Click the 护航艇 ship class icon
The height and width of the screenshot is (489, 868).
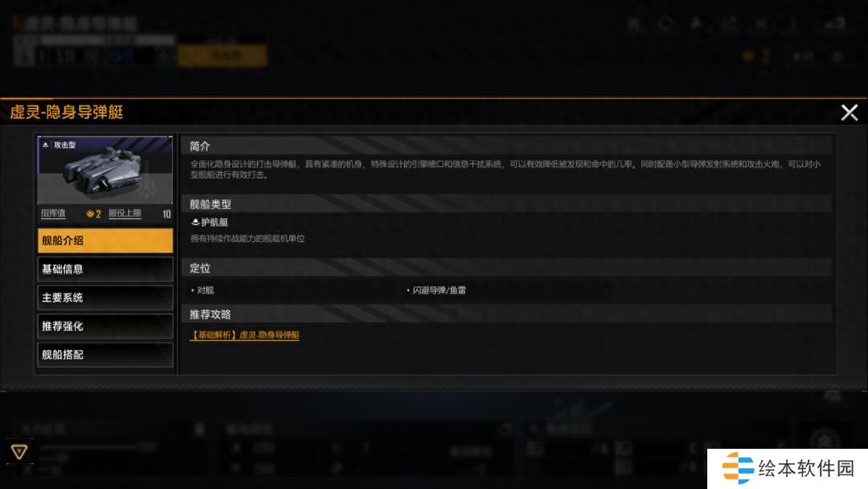pos(194,222)
